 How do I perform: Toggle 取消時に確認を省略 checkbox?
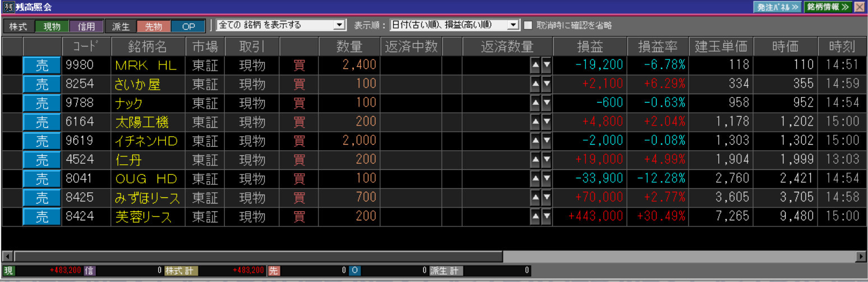click(528, 25)
